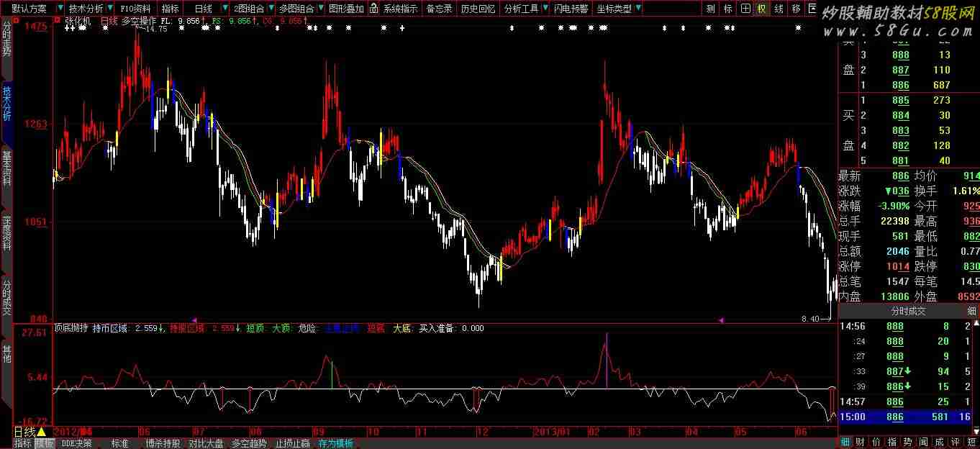Click the 涨幅 -3.90% value
The image size is (980, 449).
click(x=894, y=207)
